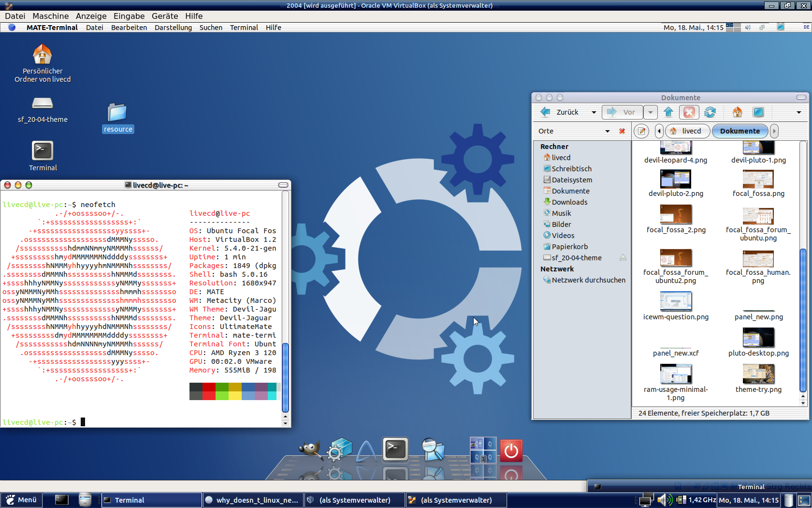The width and height of the screenshot is (812, 508).
Task: Open the Bearbeiten menu
Action: click(129, 28)
